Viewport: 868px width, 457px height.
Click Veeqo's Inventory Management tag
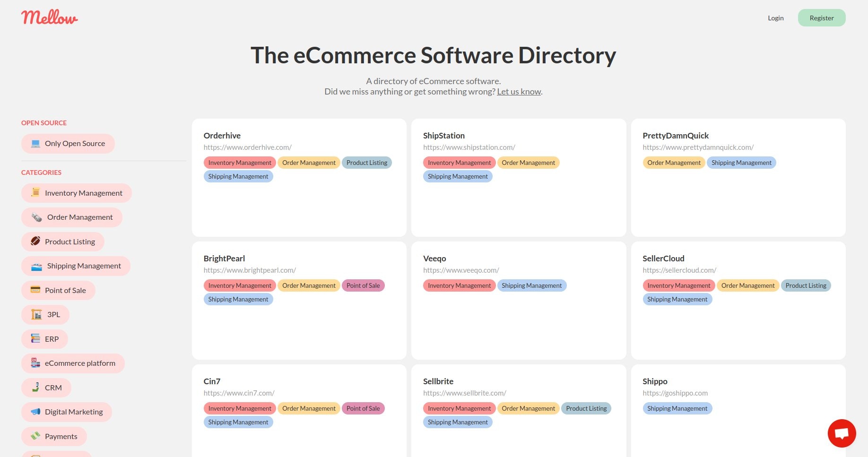459,285
